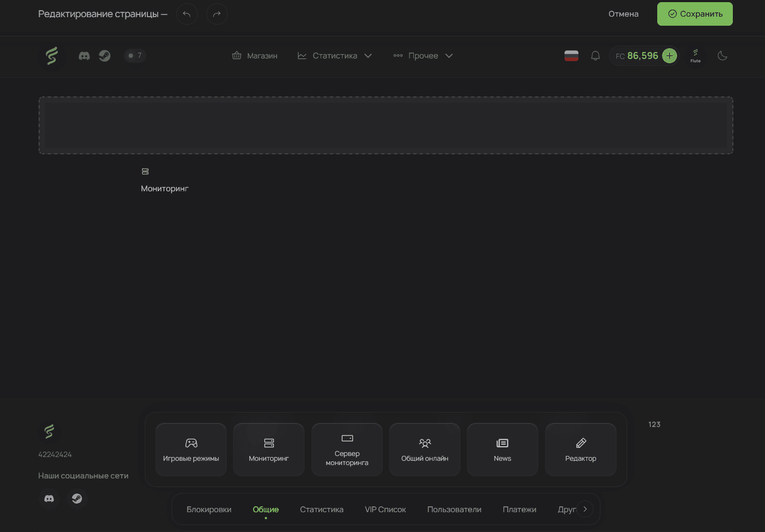765x532 pixels.
Task: Click the undo arrow
Action: click(x=187, y=14)
